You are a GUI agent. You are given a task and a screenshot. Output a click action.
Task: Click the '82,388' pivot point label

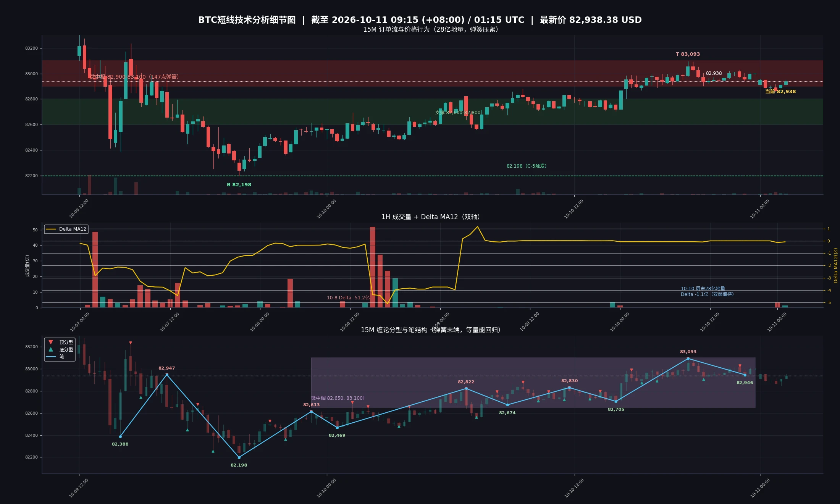120,444
